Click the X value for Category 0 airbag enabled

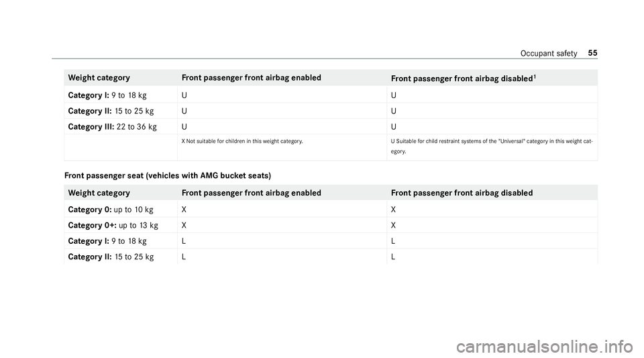pyautogui.click(x=184, y=210)
